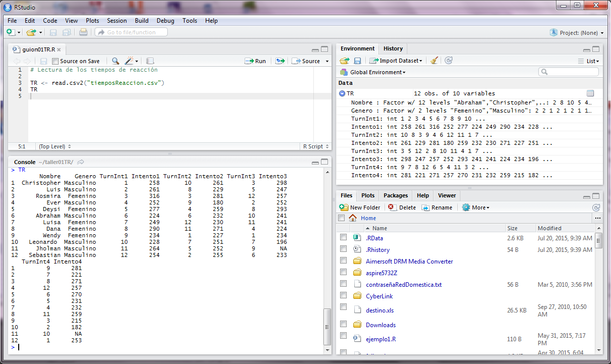Viewport: 611px width, 364px height.
Task: Close the guion01TR.R tab
Action: [59, 49]
